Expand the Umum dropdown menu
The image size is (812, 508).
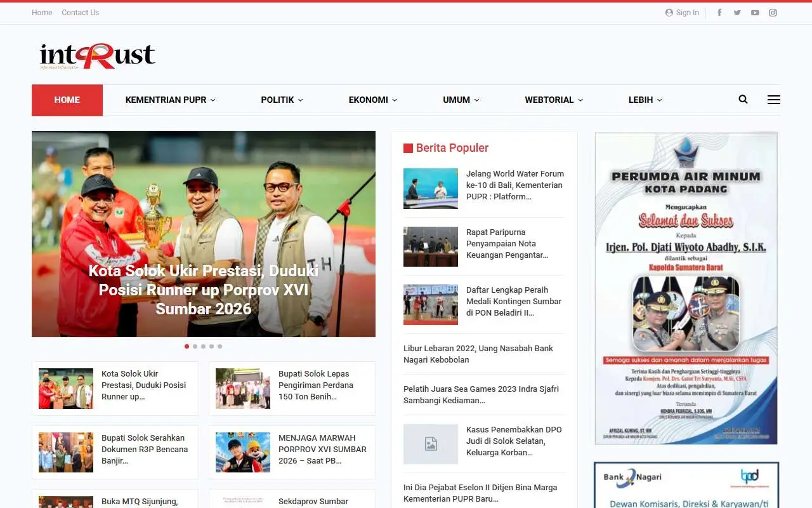461,100
